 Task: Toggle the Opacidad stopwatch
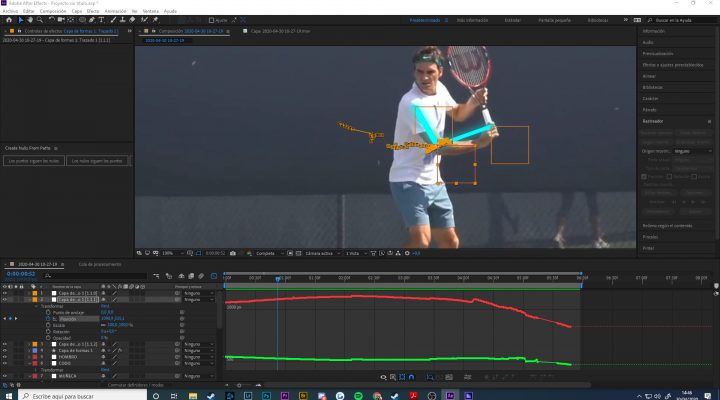point(48,338)
